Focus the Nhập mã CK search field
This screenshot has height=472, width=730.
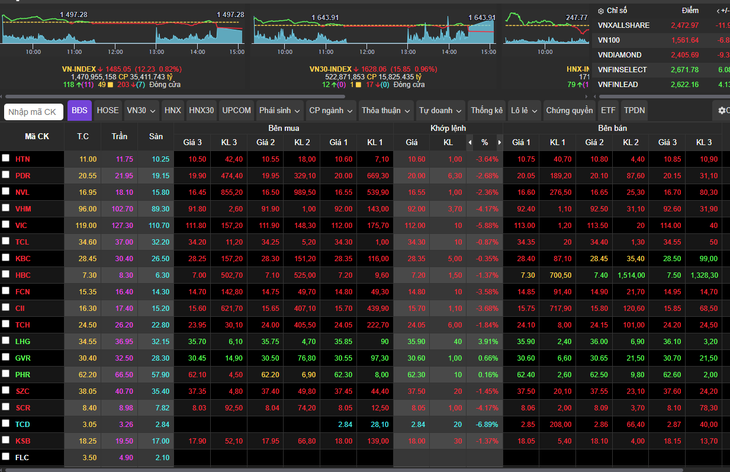34,112
